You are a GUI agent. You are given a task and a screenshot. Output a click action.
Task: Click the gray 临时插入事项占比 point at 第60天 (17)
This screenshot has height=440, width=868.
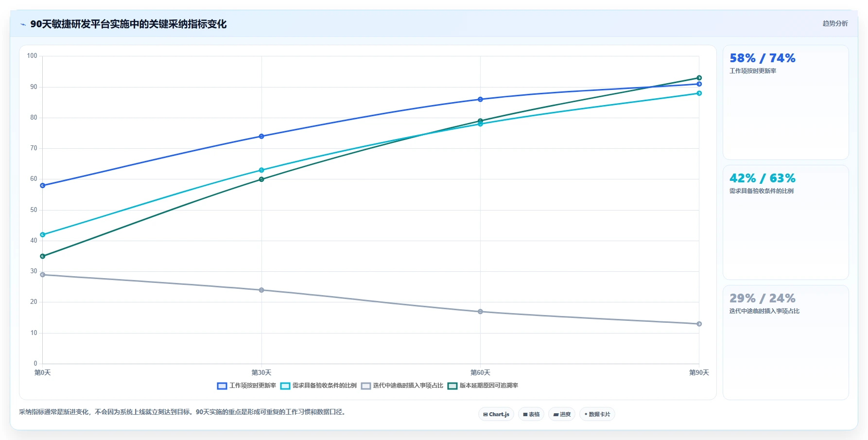pos(480,312)
